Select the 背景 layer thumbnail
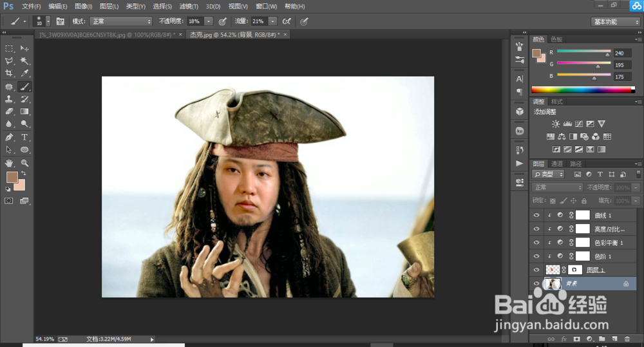This screenshot has height=347, width=644. click(x=553, y=283)
